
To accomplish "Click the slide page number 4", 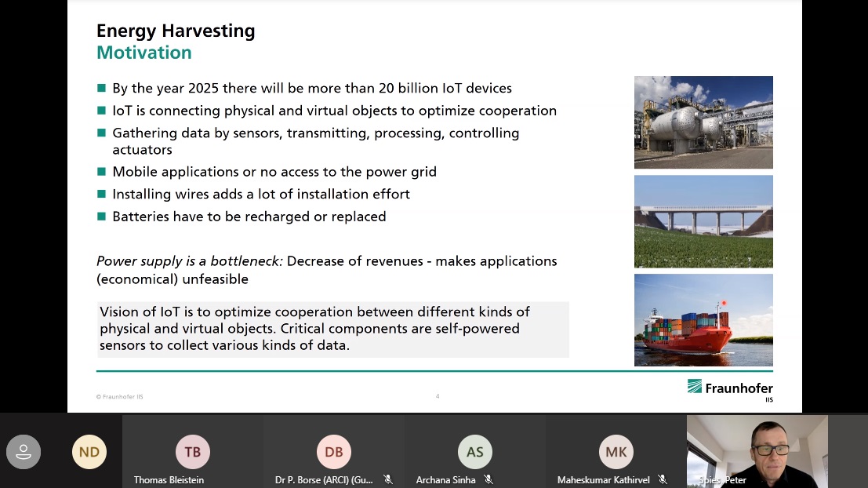I will [x=438, y=396].
